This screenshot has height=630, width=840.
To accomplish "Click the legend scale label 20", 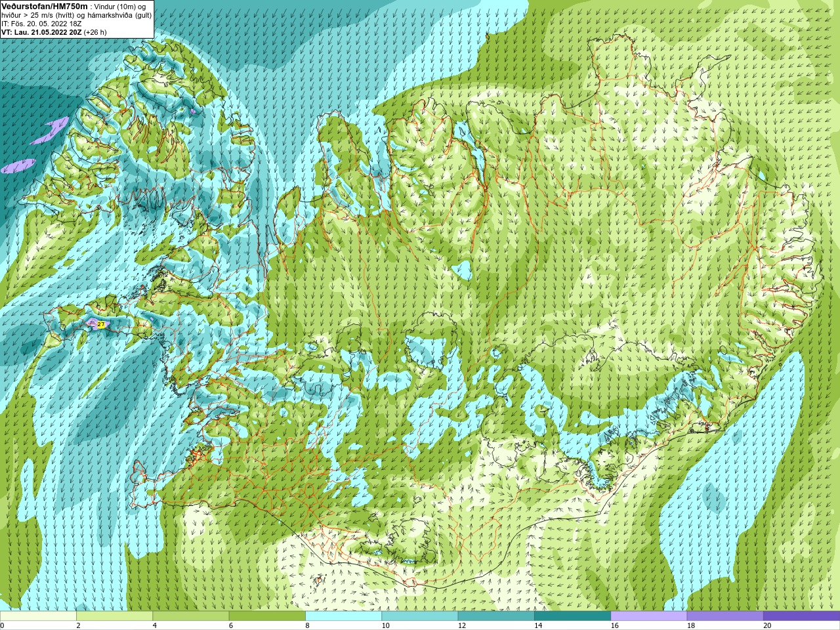I will [767, 625].
